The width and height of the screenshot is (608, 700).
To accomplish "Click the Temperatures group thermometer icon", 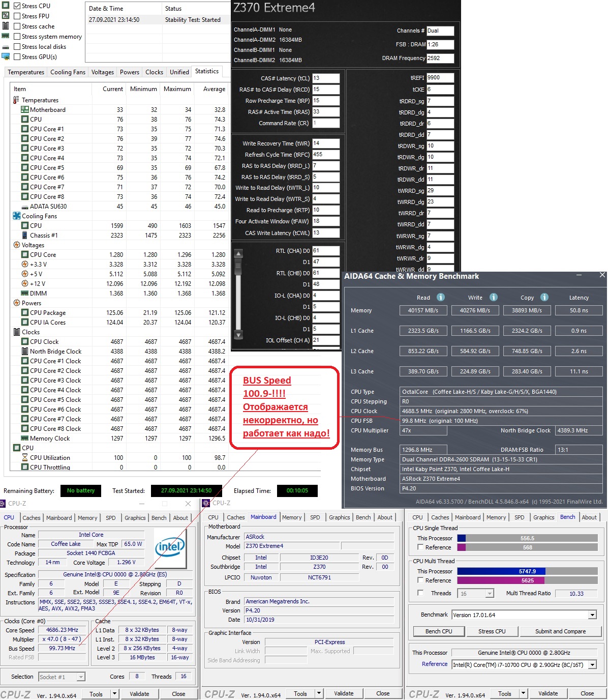I will tap(16, 100).
